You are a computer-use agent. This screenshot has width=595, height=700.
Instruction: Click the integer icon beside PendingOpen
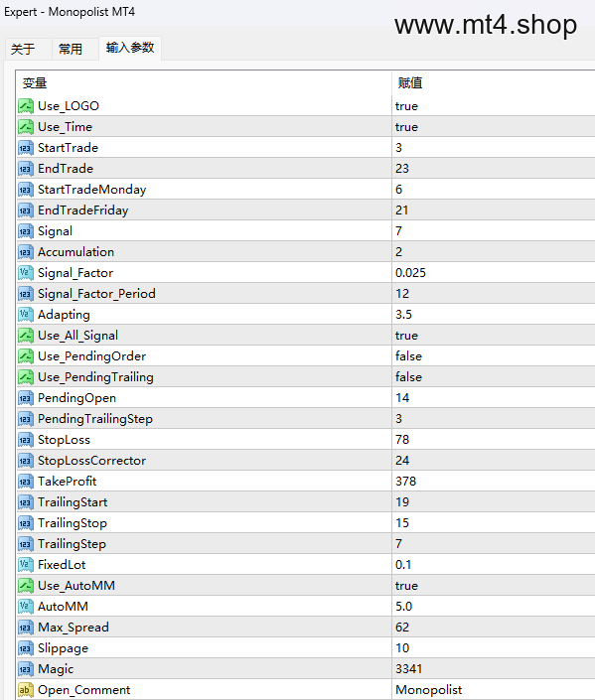[x=26, y=398]
